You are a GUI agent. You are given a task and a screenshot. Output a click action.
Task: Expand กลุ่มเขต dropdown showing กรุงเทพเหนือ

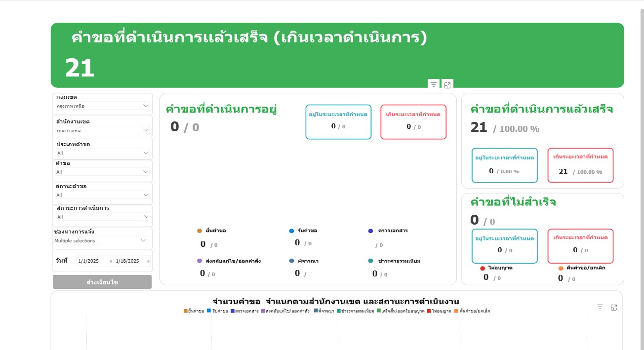[102, 106]
